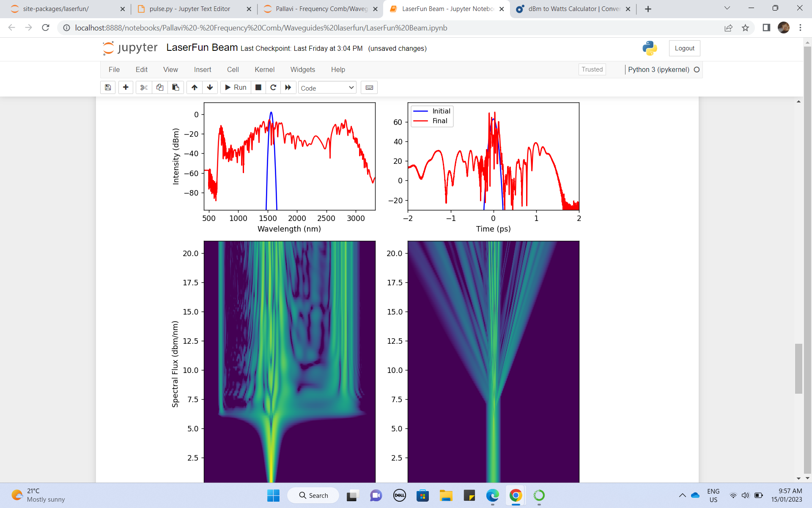This screenshot has width=812, height=508.
Task: Open the Windows Search box in the taskbar
Action: pos(313,495)
